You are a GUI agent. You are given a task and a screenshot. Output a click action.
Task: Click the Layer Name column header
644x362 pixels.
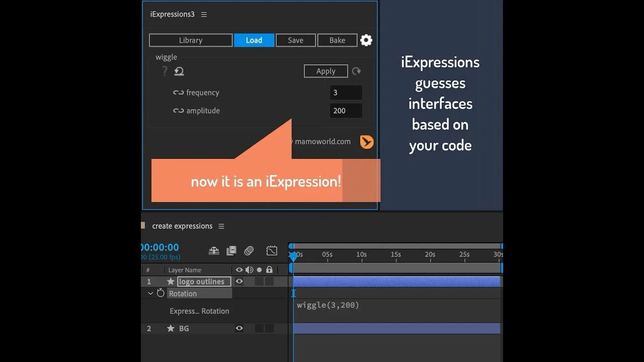tap(185, 270)
